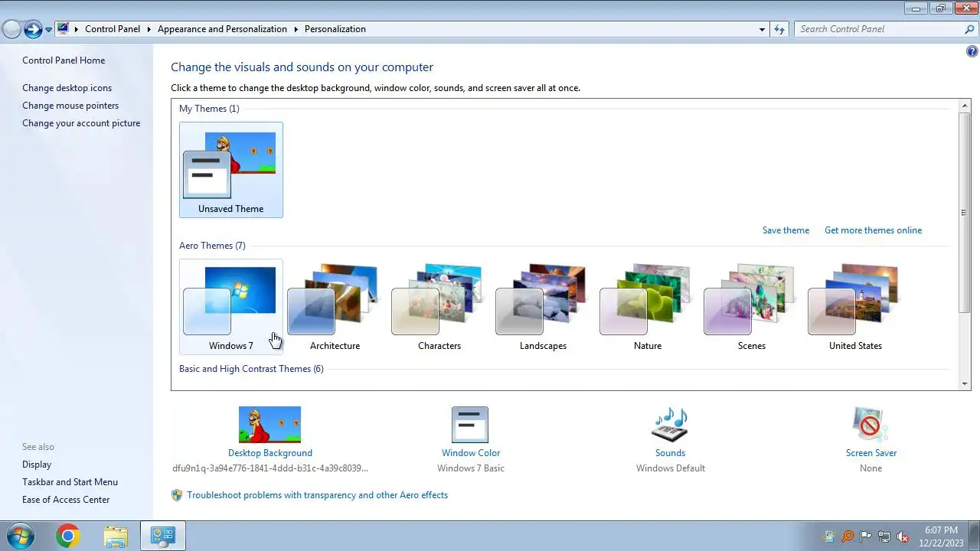980x551 pixels.
Task: Open Change desktop icons
Action: tap(67, 88)
